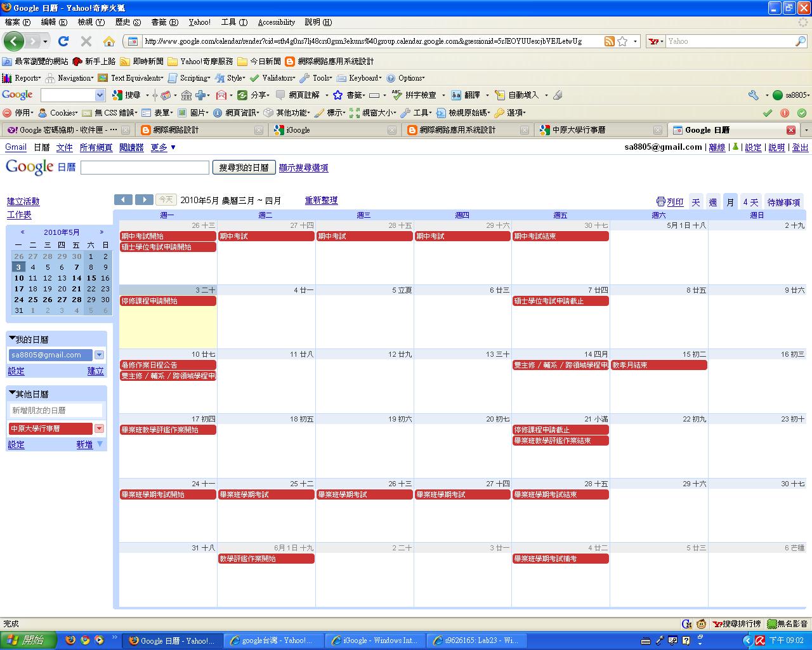The height and width of the screenshot is (650, 812).
Task: Open the Cookies web developer menu
Action: [x=58, y=112]
